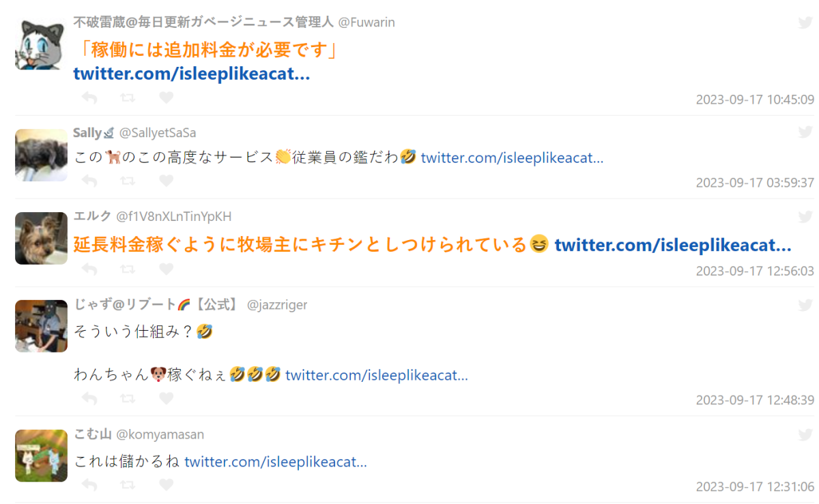
Task: Like the Fuwarin tweet with heart icon
Action: pos(166,98)
